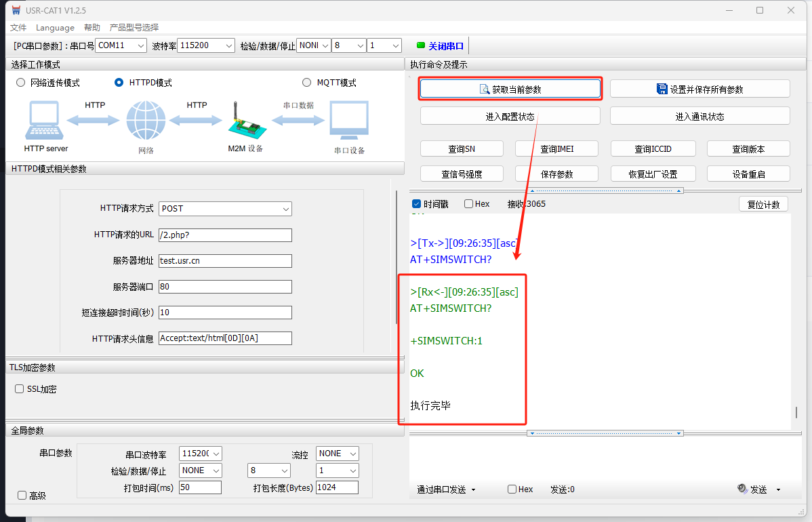Toggle the 时间戳 timestamp checkbox
This screenshot has width=812, height=522.
point(416,204)
